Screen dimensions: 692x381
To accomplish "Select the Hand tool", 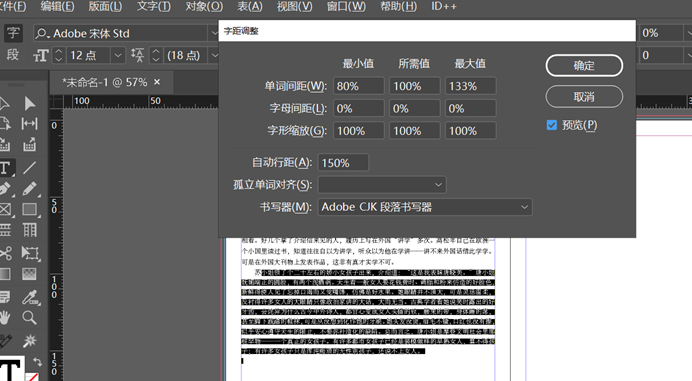I will coord(4,317).
